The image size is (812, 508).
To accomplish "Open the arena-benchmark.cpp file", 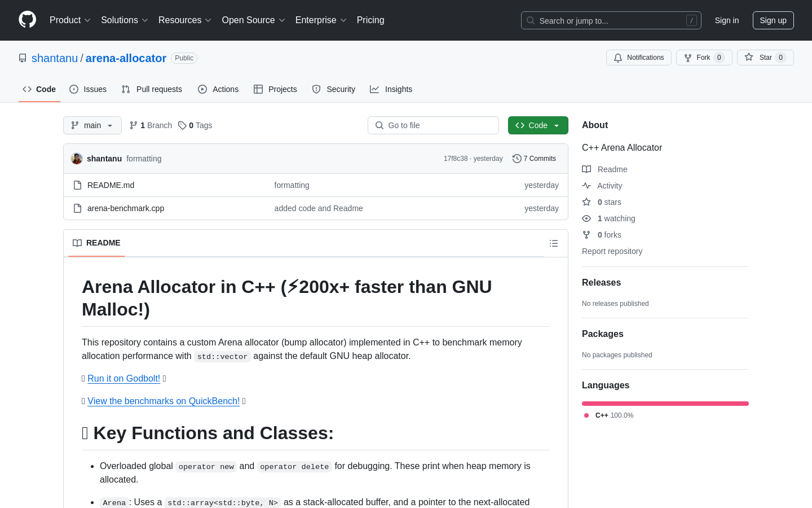I will click(x=126, y=208).
